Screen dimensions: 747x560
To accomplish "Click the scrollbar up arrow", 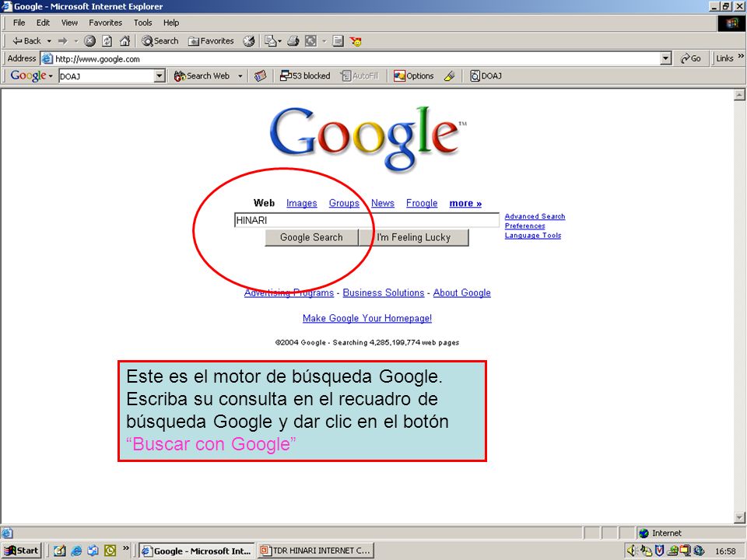I will tap(739, 95).
